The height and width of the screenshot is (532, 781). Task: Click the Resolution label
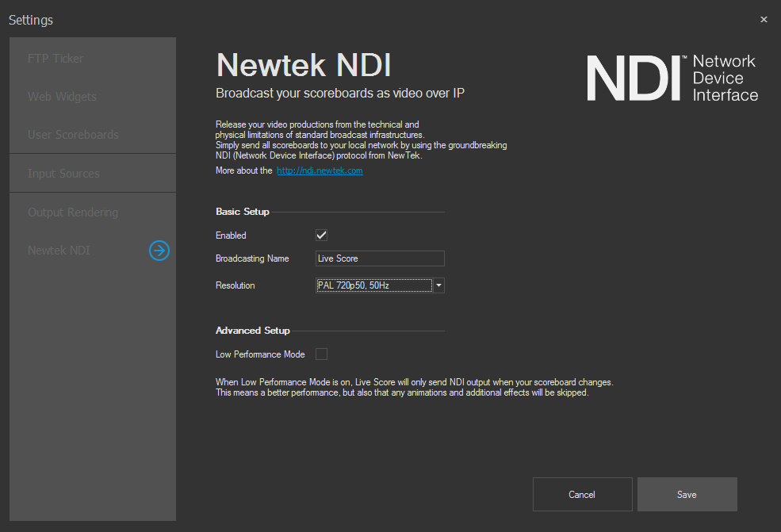(235, 285)
